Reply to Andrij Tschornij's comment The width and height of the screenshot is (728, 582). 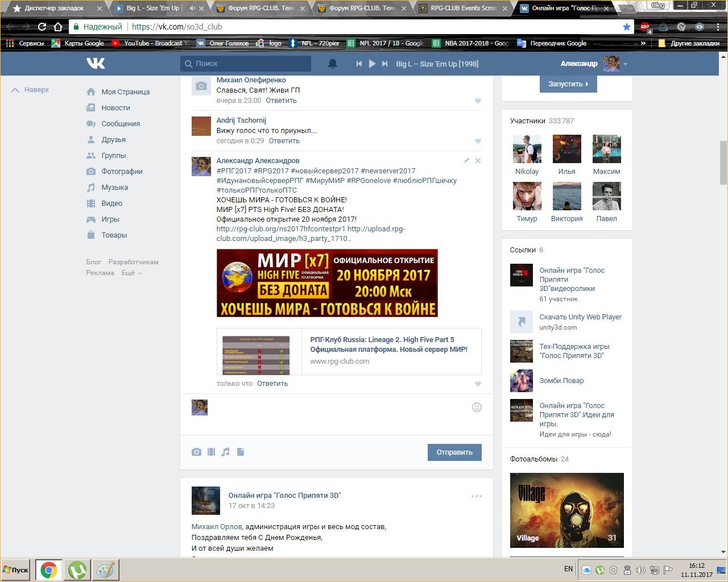284,141
